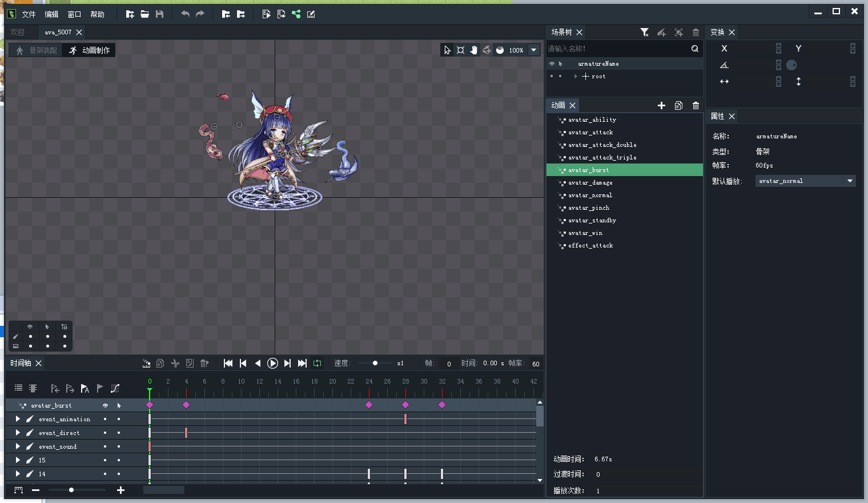Delete the selected animation via trash icon
The height and width of the screenshot is (503, 868).
pos(696,105)
